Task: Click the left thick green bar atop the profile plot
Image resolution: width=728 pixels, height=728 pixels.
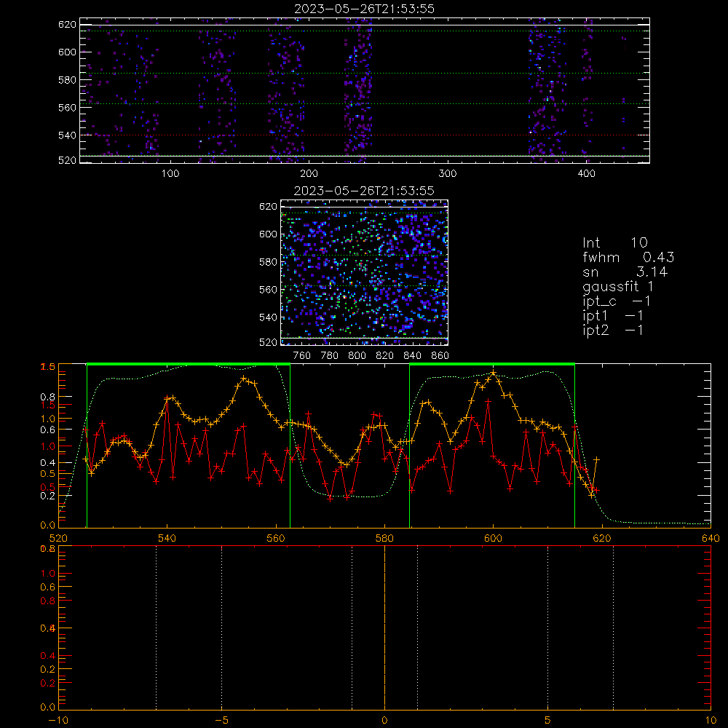Action: (189, 364)
